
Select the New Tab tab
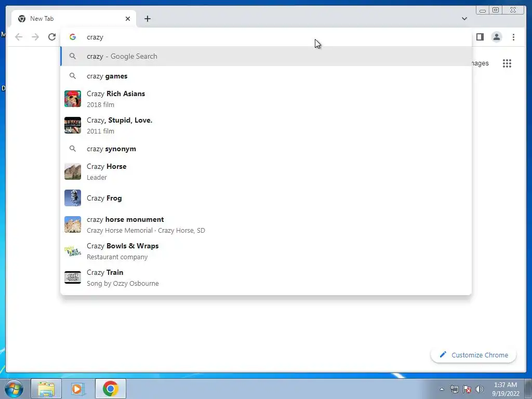(74, 19)
